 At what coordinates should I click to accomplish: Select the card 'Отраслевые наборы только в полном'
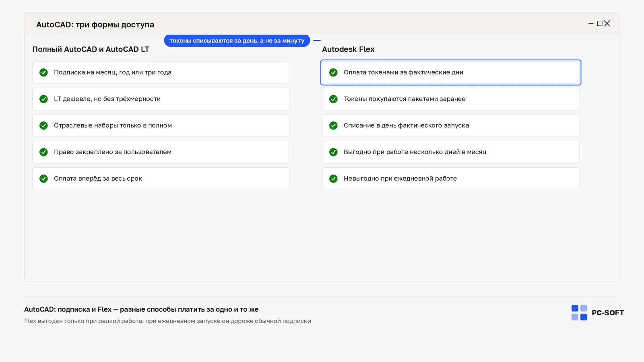(161, 125)
